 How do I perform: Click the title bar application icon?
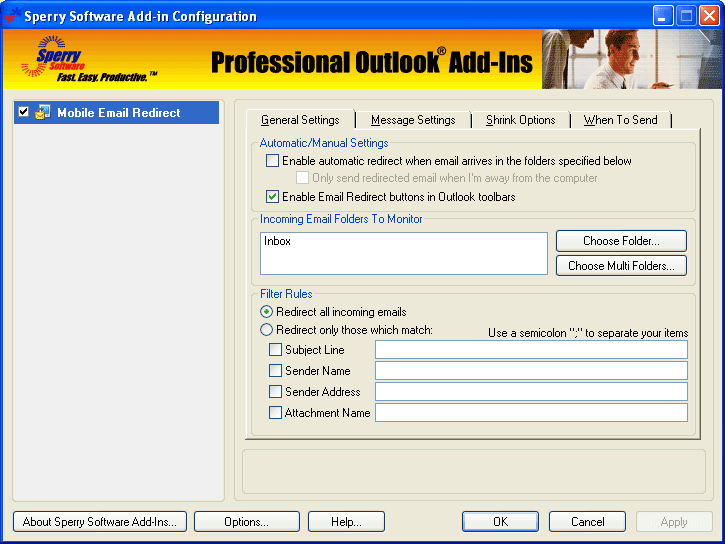tap(11, 16)
